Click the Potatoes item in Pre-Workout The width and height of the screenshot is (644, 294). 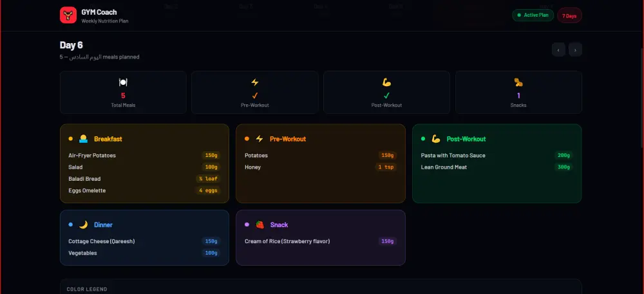[256, 156]
